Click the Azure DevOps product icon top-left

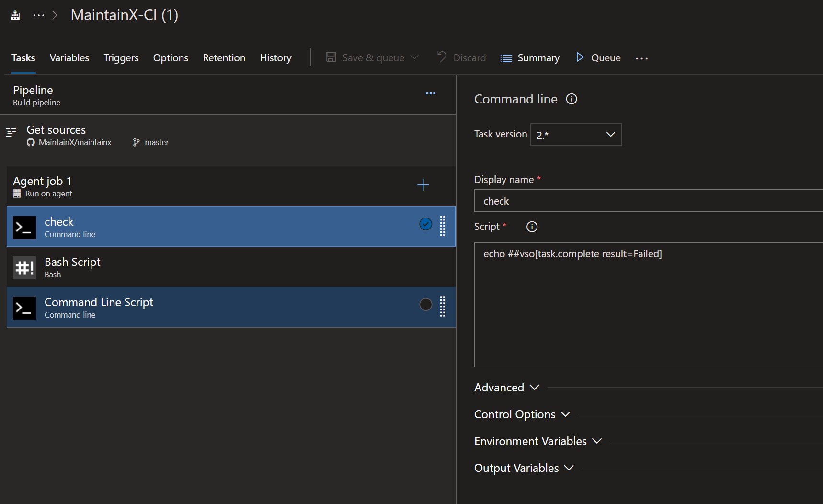15,14
